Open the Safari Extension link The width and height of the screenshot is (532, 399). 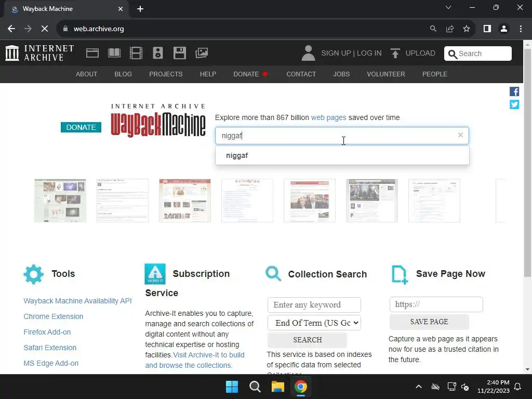pyautogui.click(x=50, y=348)
